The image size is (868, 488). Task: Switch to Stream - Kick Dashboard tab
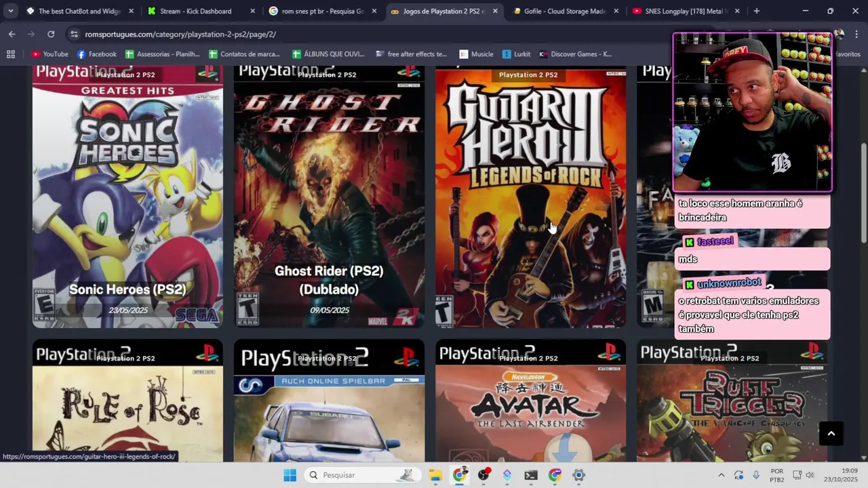click(201, 11)
